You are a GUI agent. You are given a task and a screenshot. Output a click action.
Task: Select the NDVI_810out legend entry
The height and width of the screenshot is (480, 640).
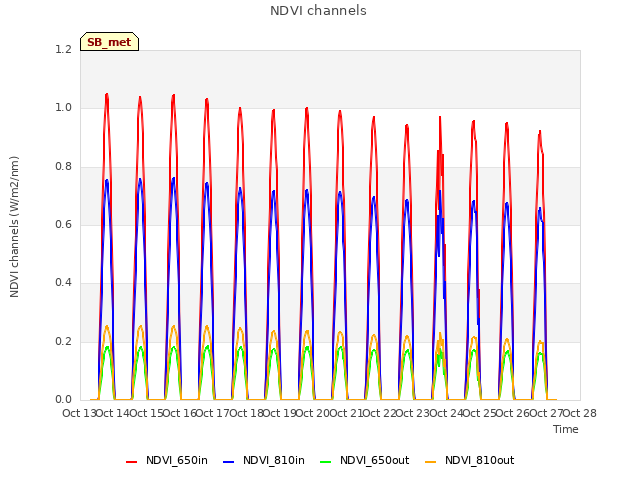click(469, 460)
